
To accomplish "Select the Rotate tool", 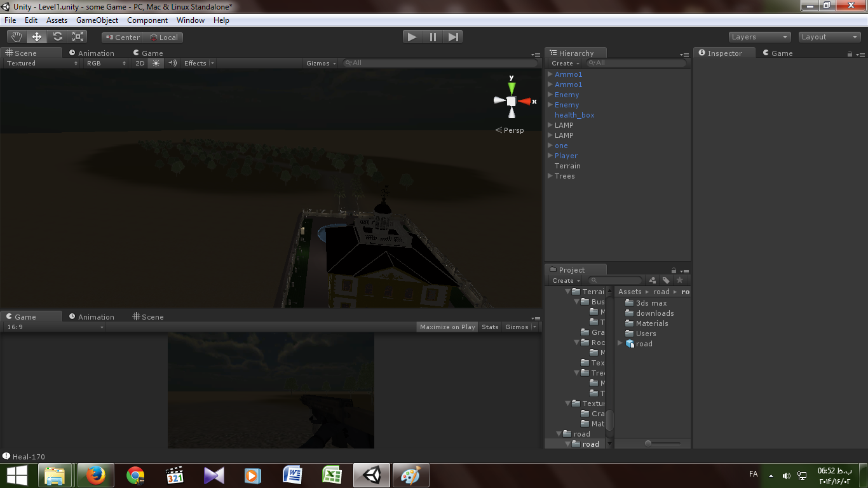I will click(57, 37).
